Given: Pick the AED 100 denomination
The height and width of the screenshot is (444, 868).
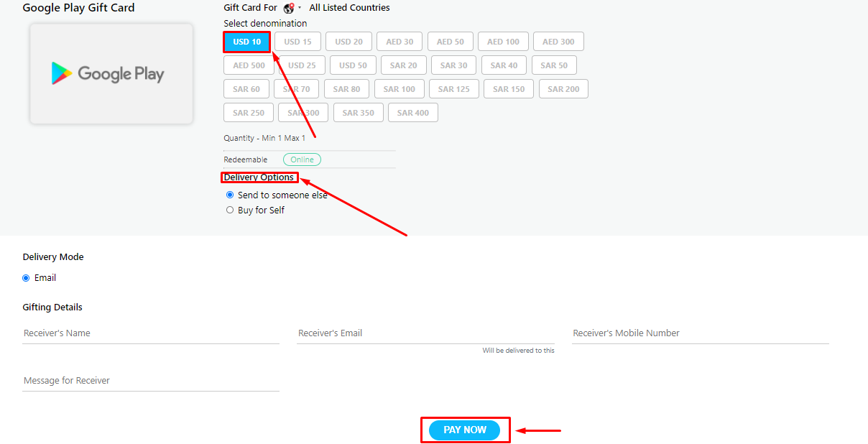Looking at the screenshot, I should 503,42.
